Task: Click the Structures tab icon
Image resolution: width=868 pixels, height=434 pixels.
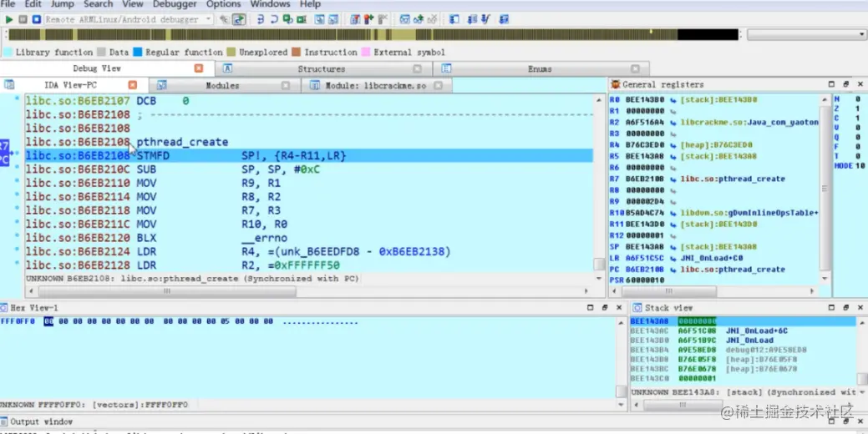Action: click(227, 69)
